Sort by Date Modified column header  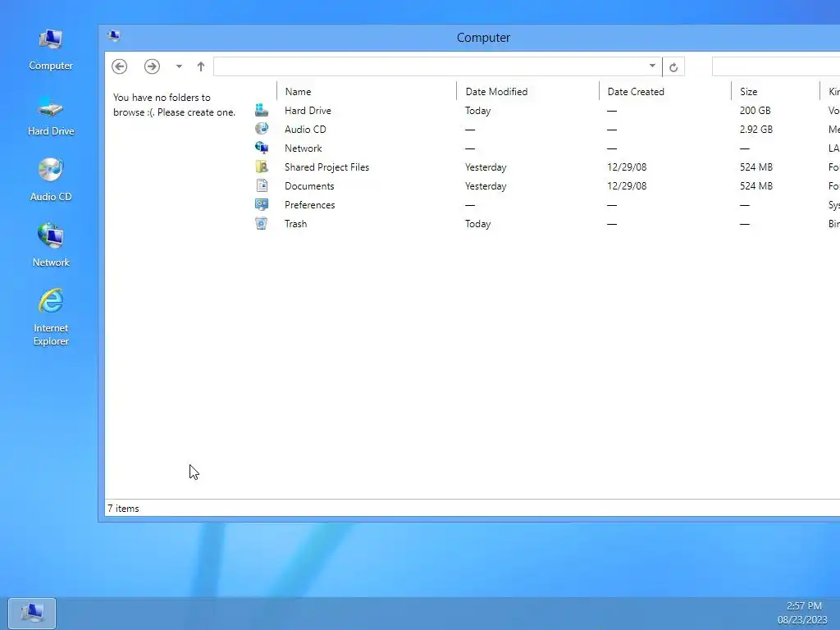[x=496, y=92]
